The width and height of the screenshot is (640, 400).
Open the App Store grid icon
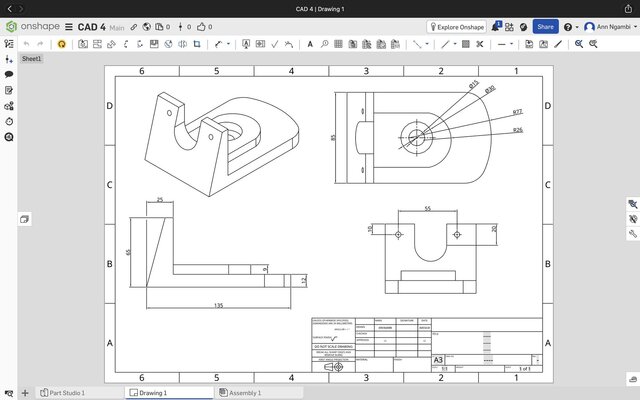pyautogui.click(x=509, y=27)
